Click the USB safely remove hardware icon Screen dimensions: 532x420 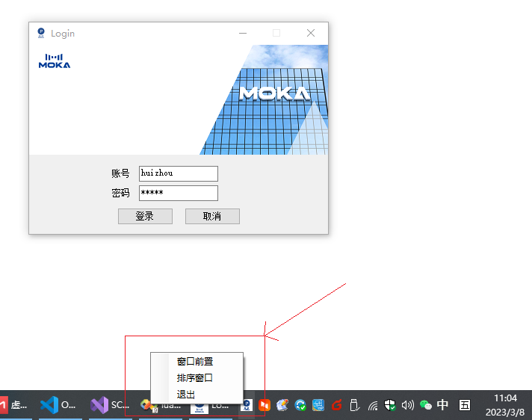point(355,405)
